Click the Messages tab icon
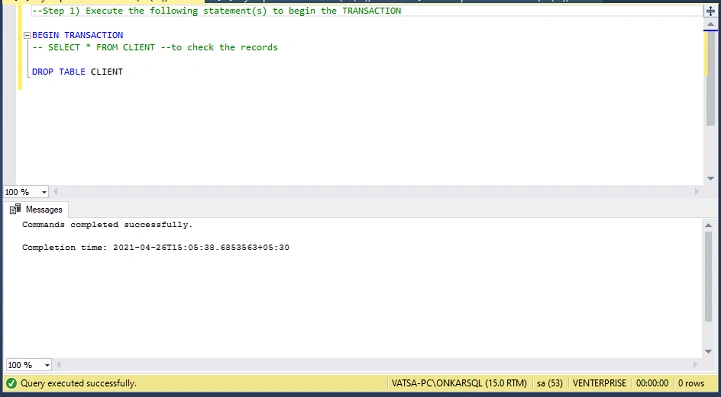Image resolution: width=721 pixels, height=397 pixels. (16, 209)
